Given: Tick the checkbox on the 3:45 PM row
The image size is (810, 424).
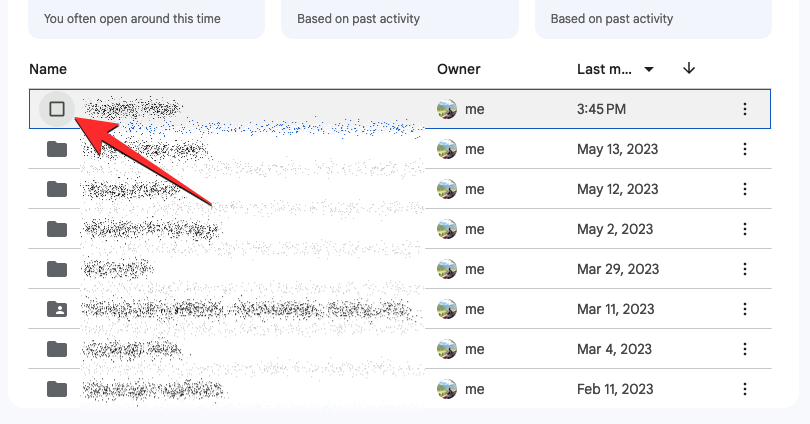Looking at the screenshot, I should pyautogui.click(x=57, y=109).
